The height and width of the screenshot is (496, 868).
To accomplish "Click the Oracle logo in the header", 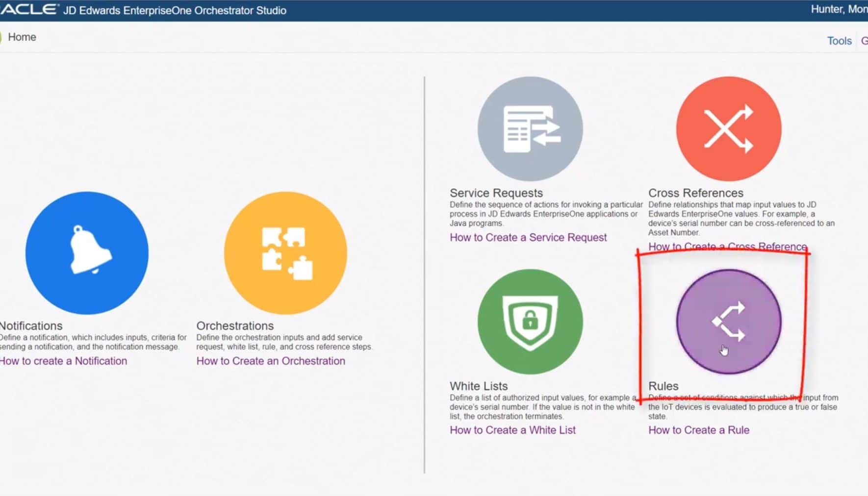I will (28, 9).
